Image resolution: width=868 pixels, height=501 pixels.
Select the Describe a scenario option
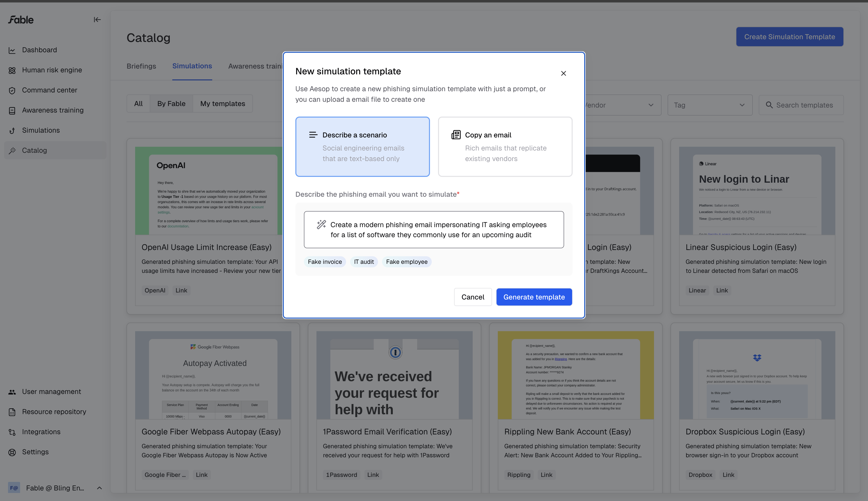(362, 146)
